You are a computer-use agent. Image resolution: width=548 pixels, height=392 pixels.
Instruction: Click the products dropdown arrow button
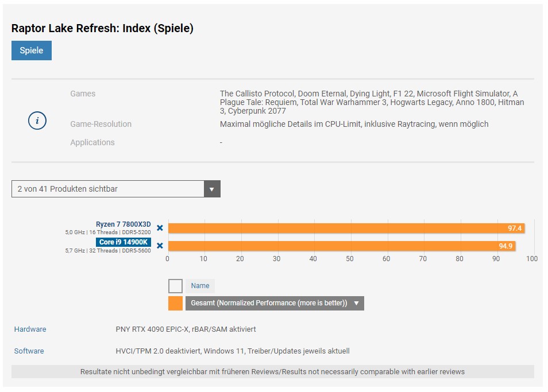click(212, 189)
